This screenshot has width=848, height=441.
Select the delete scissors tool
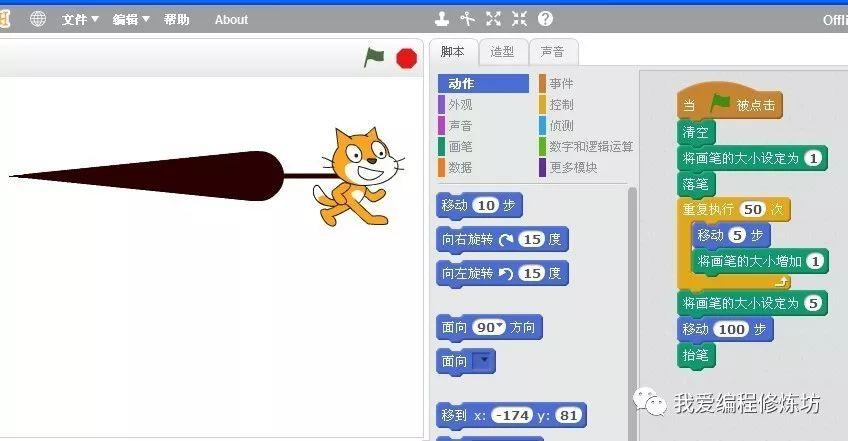(x=467, y=19)
